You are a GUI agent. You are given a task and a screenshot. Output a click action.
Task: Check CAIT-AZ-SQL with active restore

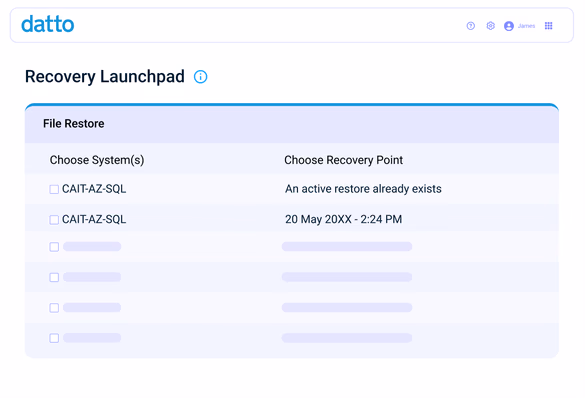coord(54,189)
